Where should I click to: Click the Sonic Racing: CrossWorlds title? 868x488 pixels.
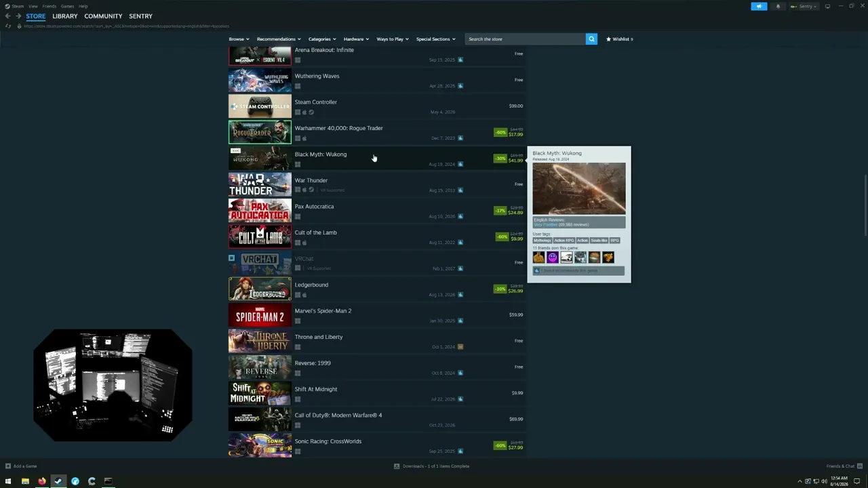328,441
